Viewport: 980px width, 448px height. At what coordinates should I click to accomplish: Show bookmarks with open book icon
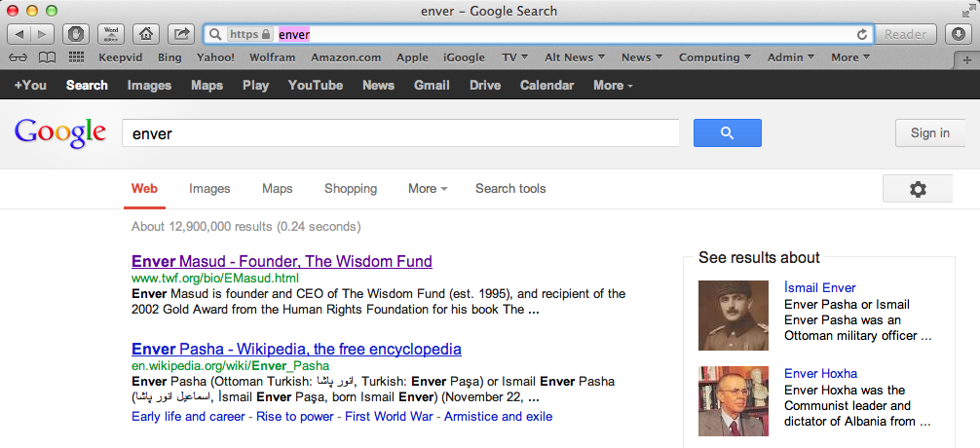coord(47,57)
